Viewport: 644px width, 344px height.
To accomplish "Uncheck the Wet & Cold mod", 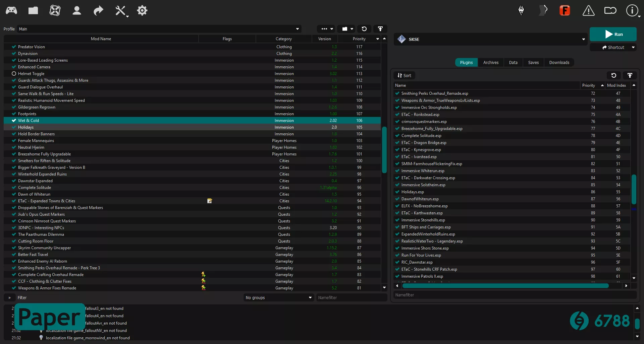I will 14,121.
